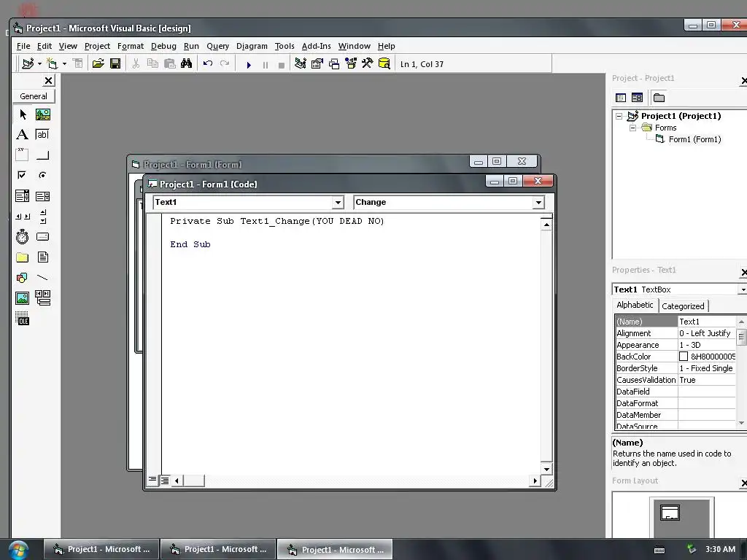The image size is (747, 560).
Task: Open the Diagram menu
Action: pyautogui.click(x=252, y=46)
